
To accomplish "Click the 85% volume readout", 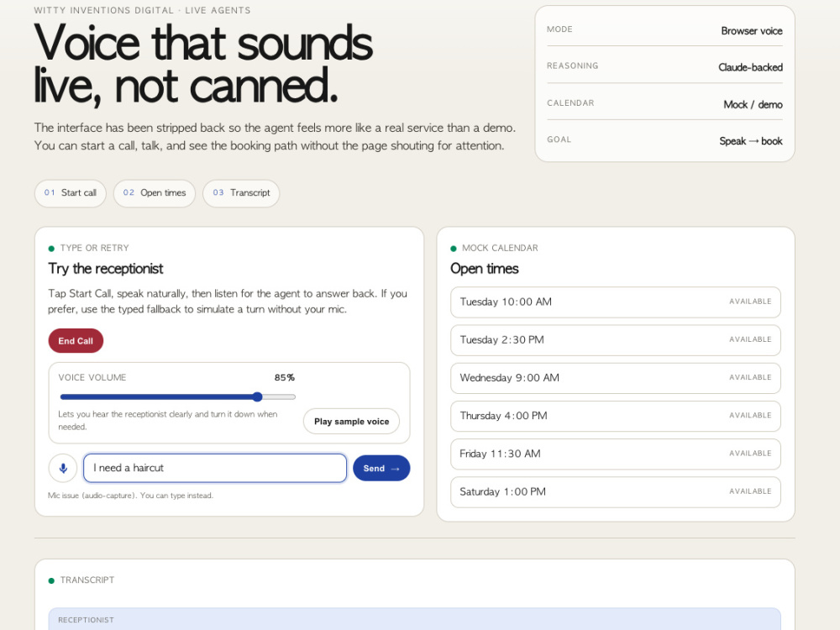I will [x=285, y=378].
